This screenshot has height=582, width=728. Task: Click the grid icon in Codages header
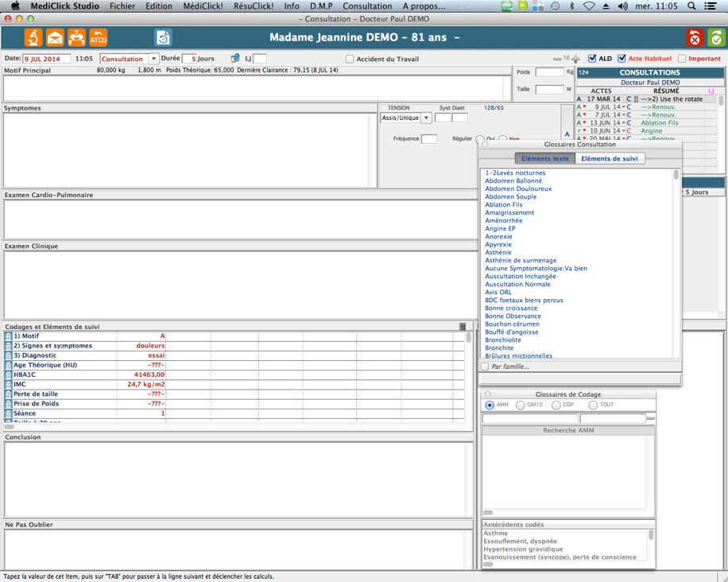[463, 327]
